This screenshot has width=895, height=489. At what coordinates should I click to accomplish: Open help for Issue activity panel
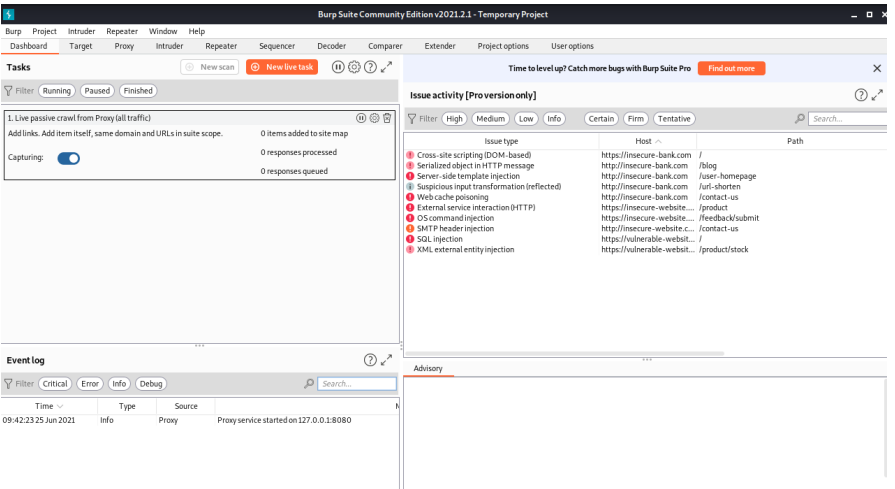(x=861, y=95)
